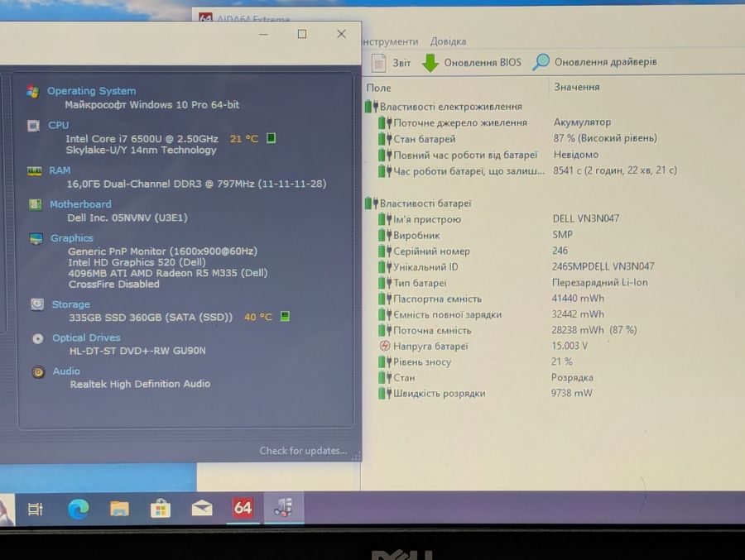Close the Speccy window

[341, 34]
